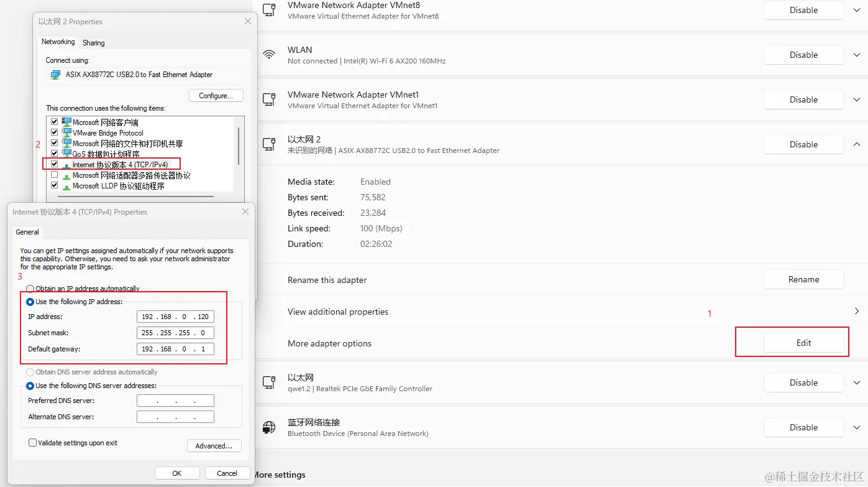Select Use the following DNS server addresses
The image size is (868, 487).
[30, 386]
